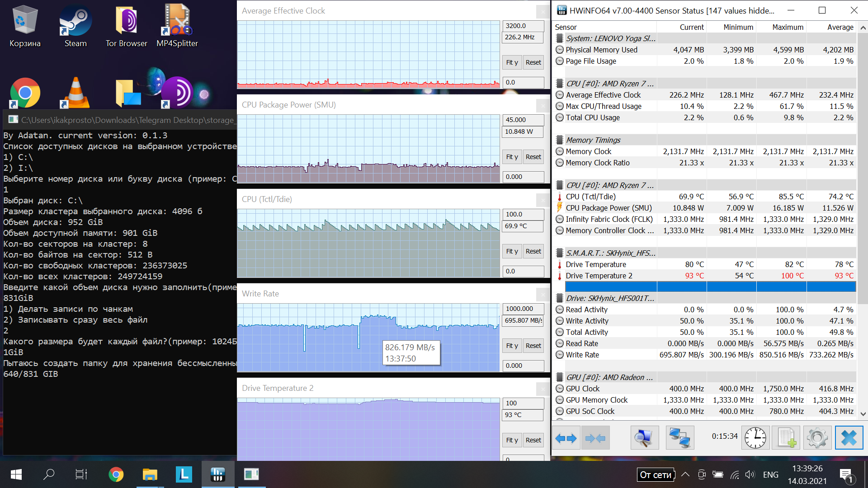Screen dimensions: 868x488
Task: Open Task View on the taskbar
Action: (81, 474)
